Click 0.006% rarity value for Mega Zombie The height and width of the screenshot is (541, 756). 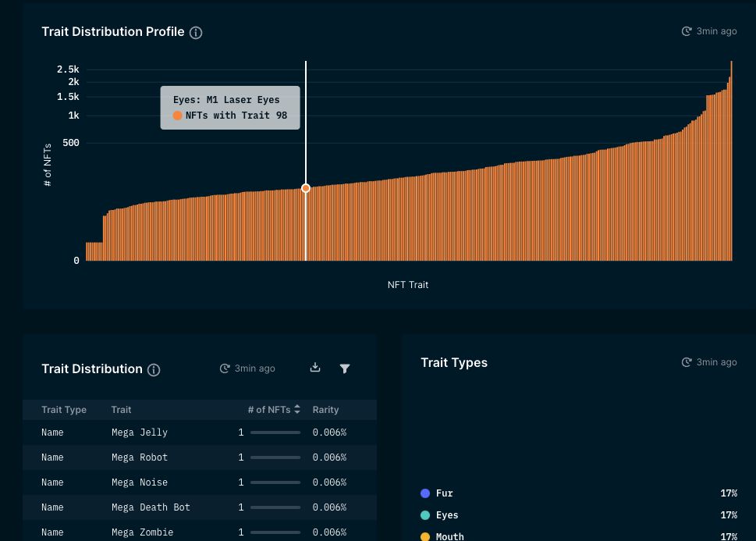tap(329, 532)
